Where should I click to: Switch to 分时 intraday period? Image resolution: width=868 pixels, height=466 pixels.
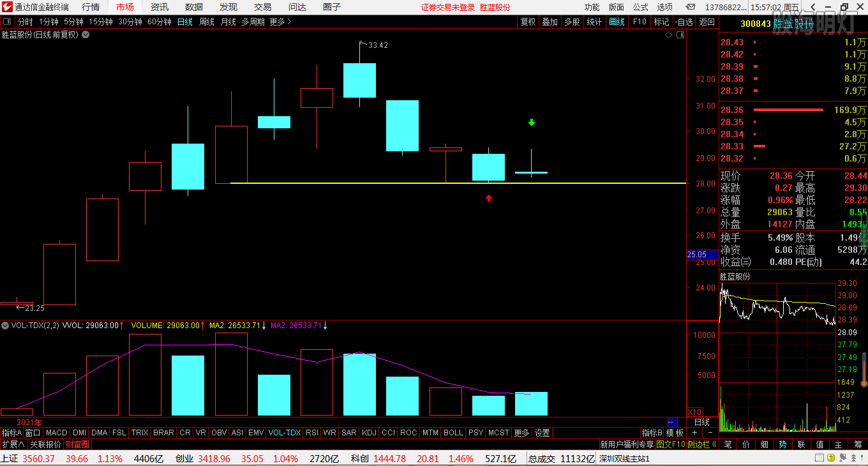click(x=25, y=22)
